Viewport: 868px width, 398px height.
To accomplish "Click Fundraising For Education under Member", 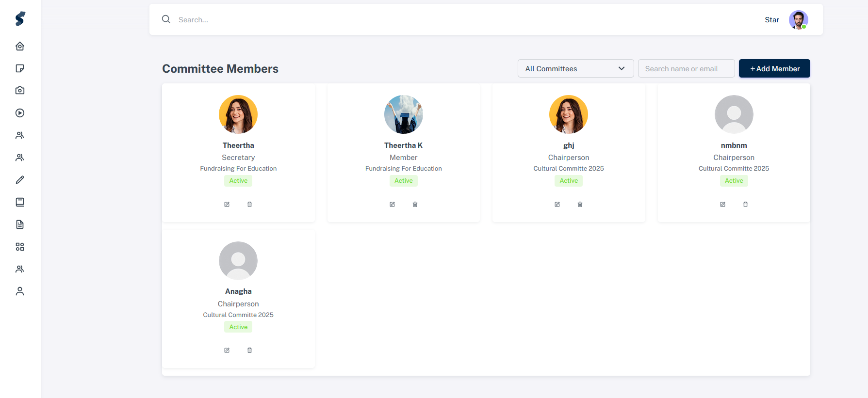I will (x=404, y=169).
